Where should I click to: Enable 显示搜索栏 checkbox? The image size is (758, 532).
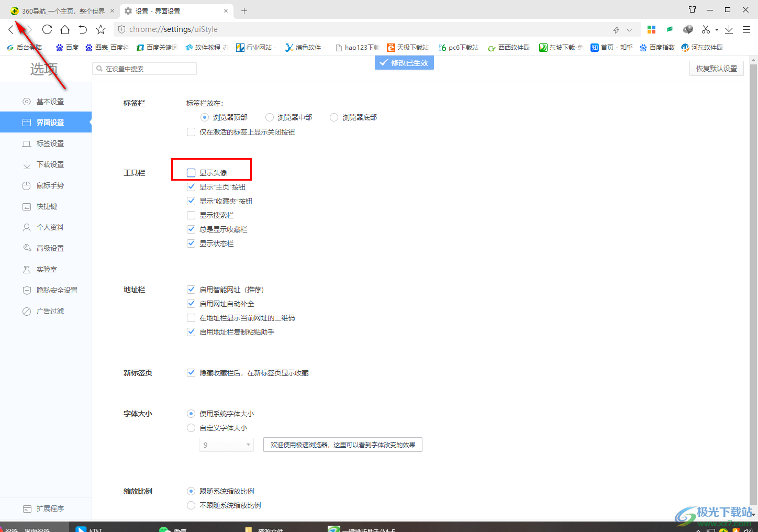[191, 215]
